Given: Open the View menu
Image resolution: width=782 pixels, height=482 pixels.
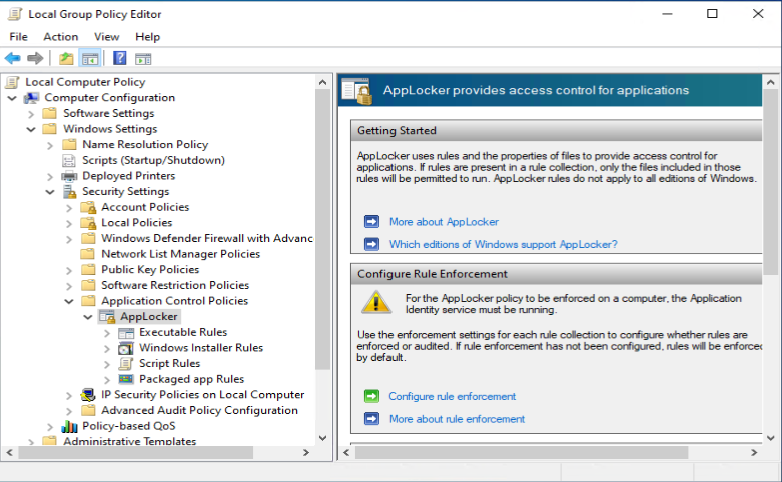Looking at the screenshot, I should 106,37.
